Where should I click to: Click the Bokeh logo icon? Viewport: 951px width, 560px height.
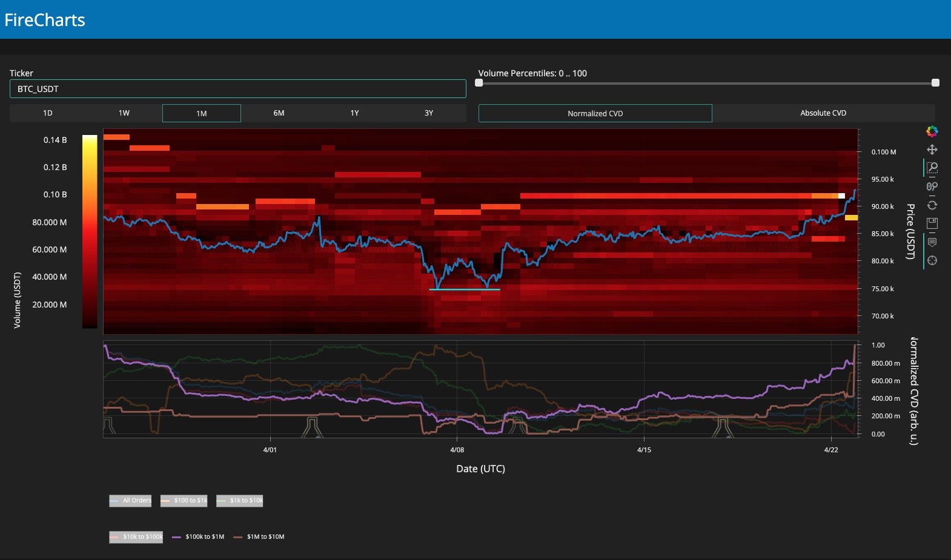(x=932, y=131)
